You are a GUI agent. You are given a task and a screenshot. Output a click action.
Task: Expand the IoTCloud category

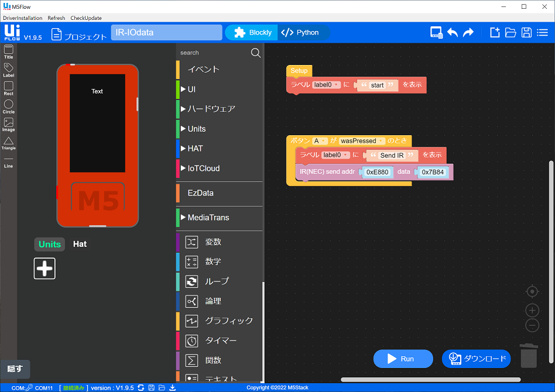click(220, 169)
